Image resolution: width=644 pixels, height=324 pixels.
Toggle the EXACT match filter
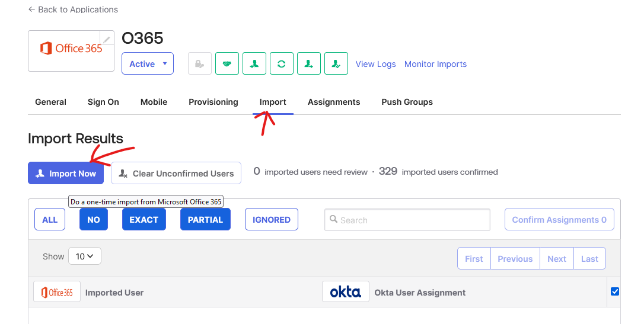144,219
